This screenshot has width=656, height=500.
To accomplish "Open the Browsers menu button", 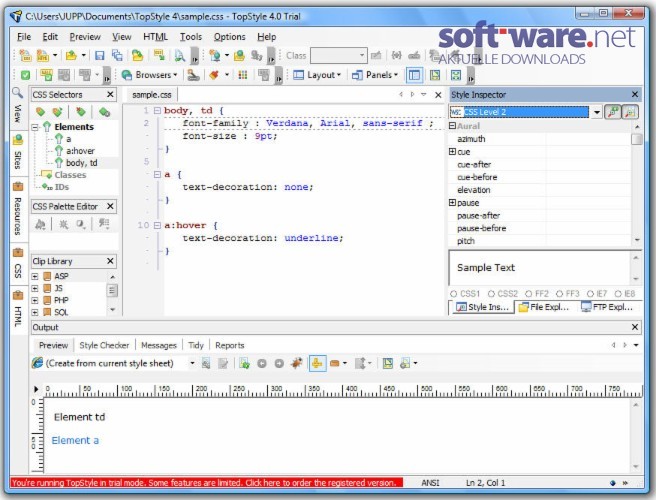I will click(149, 75).
